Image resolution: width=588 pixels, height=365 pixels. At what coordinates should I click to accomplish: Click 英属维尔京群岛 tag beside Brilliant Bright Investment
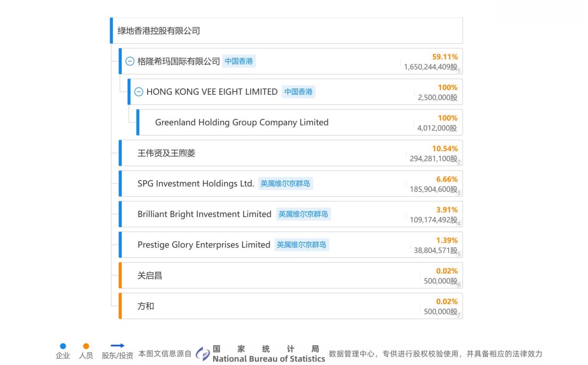[x=303, y=214]
